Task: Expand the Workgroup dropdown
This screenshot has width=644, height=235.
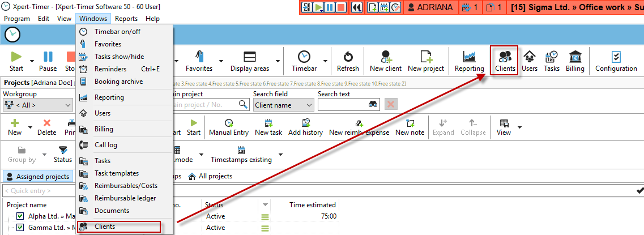Action: click(x=68, y=105)
